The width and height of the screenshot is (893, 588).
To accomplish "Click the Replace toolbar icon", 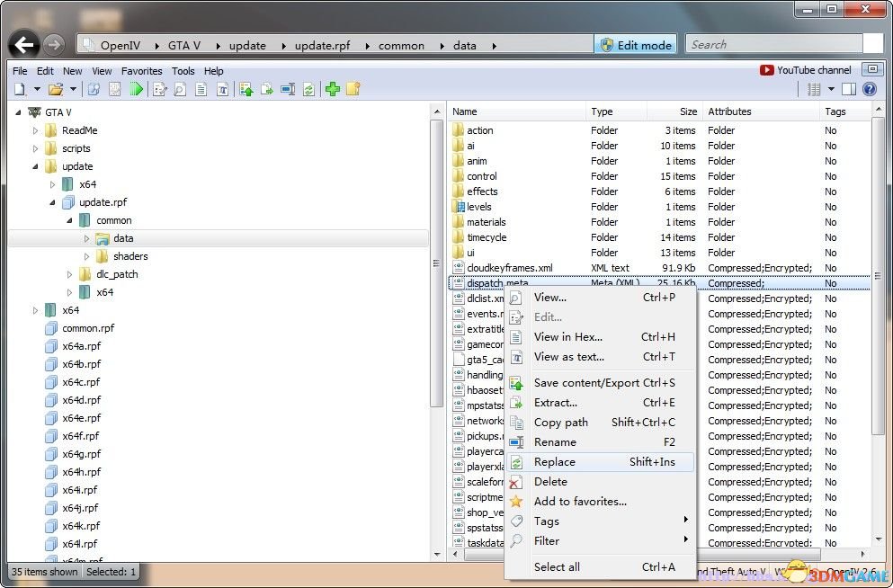I will [x=308, y=89].
